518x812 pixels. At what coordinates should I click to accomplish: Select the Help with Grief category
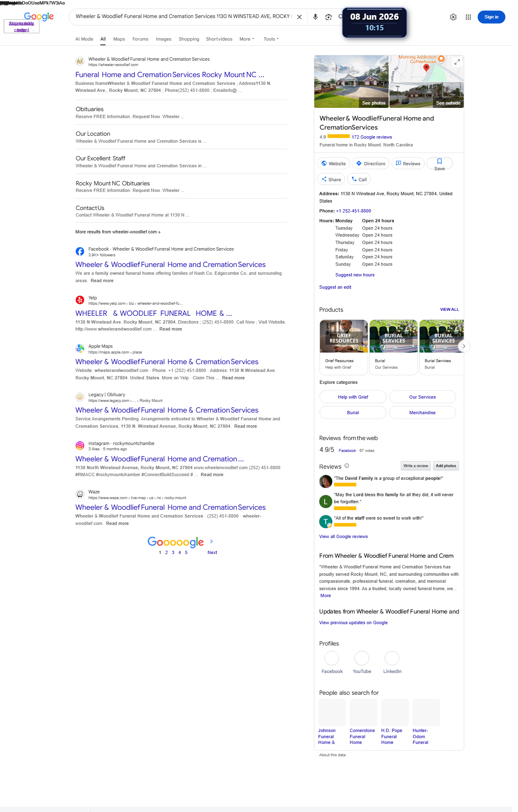pyautogui.click(x=353, y=397)
